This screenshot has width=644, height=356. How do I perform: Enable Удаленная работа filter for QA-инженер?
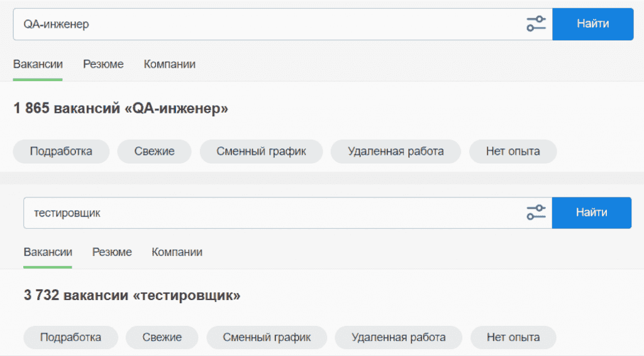coord(396,152)
